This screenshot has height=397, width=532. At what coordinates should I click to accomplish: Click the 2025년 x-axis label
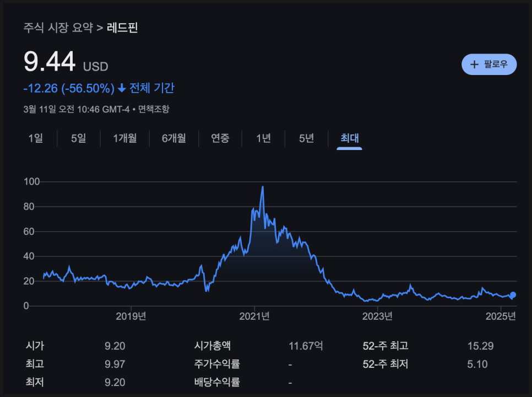(x=501, y=316)
